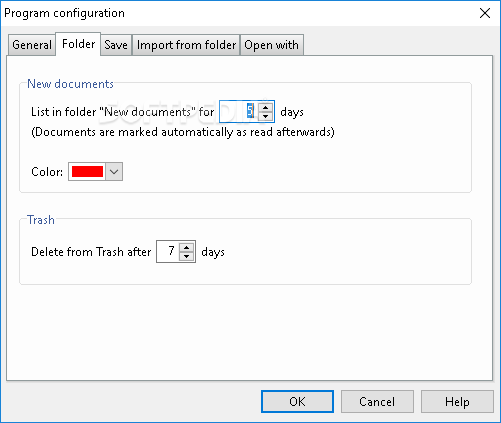Image resolution: width=501 pixels, height=423 pixels.
Task: Expand the Color dropdown arrow
Action: [114, 172]
